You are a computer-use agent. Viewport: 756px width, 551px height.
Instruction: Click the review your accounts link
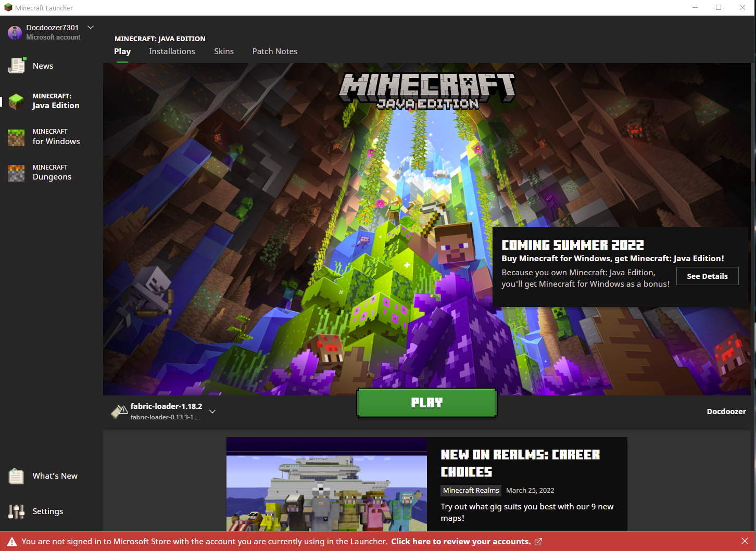point(461,542)
